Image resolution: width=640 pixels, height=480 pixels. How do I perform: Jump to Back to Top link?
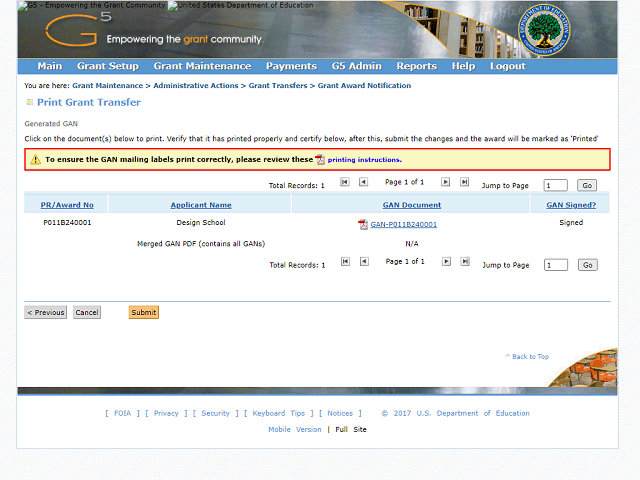527,357
